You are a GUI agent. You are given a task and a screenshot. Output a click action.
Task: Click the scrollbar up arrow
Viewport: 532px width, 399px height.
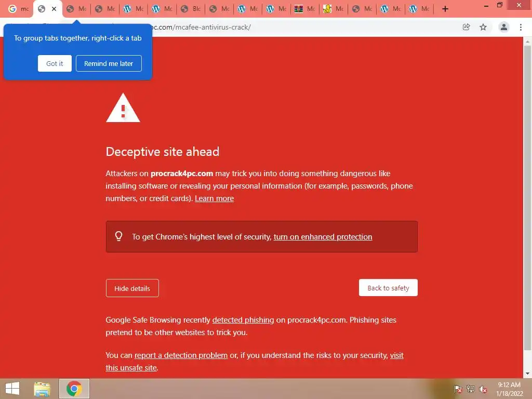point(527,41)
